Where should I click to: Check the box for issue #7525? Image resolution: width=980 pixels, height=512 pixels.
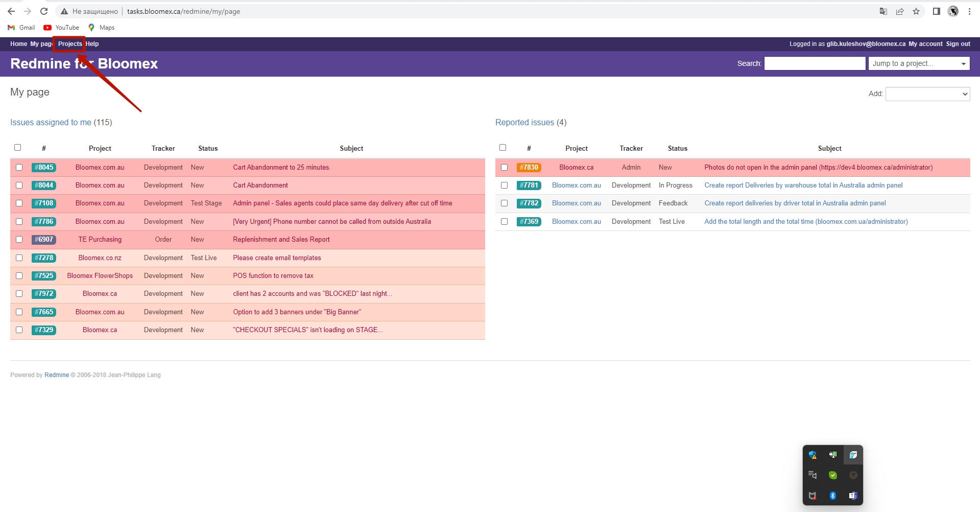(19, 275)
